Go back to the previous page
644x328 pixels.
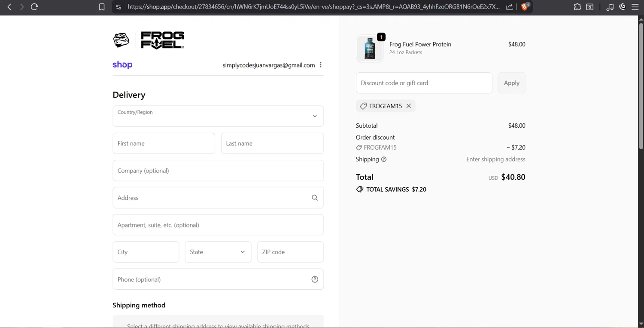(x=9, y=7)
